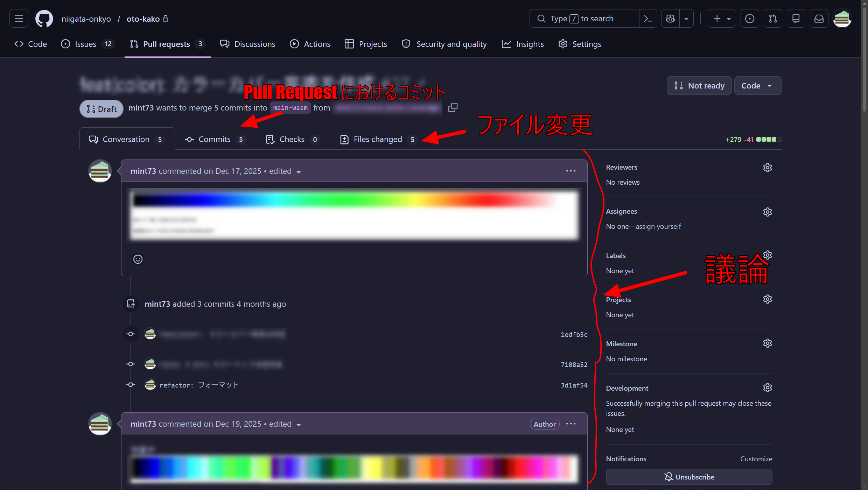Open your pull requests icon in header

773,19
